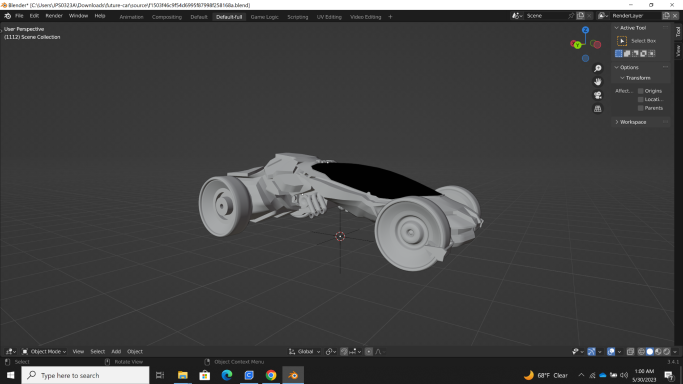Open the viewport Object menu
This screenshot has height=384, width=683.
pyautogui.click(x=135, y=352)
